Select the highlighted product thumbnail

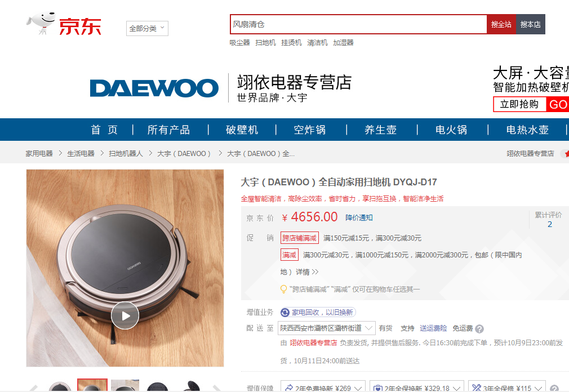coord(92,385)
